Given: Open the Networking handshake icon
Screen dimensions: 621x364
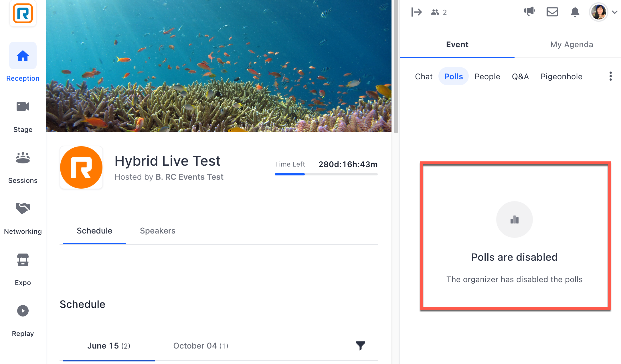Looking at the screenshot, I should point(23,208).
